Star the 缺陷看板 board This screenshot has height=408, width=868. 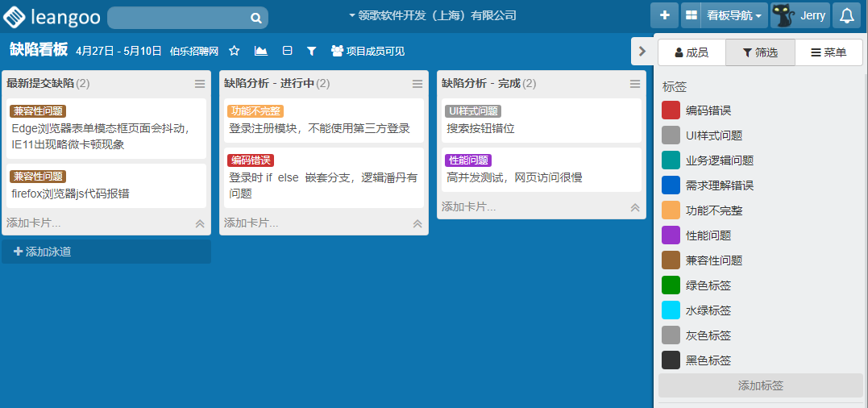(x=235, y=51)
